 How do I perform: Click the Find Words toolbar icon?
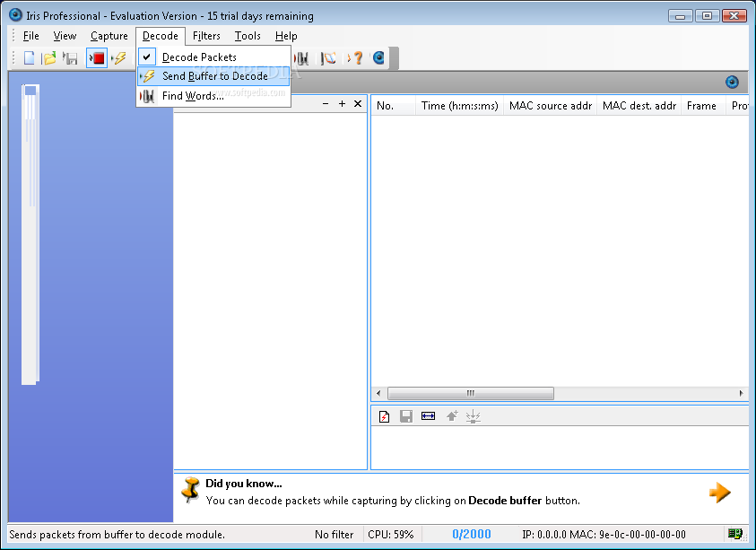point(302,58)
